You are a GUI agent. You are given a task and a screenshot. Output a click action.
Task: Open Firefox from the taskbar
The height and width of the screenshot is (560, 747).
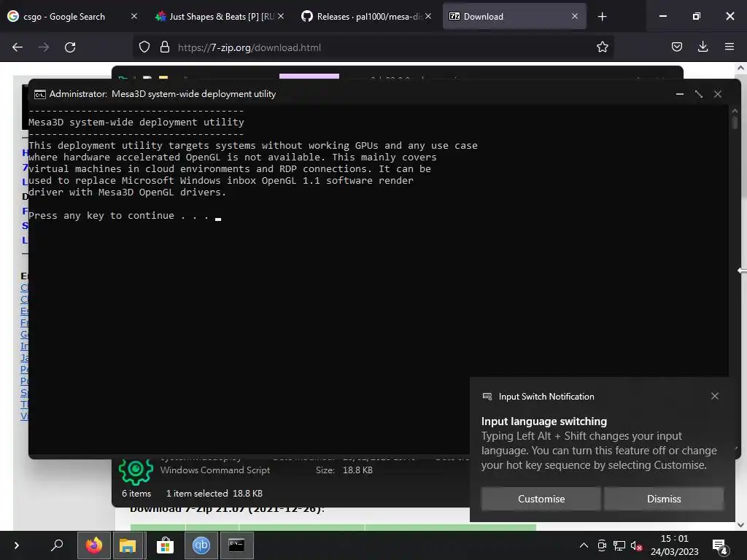pos(94,545)
